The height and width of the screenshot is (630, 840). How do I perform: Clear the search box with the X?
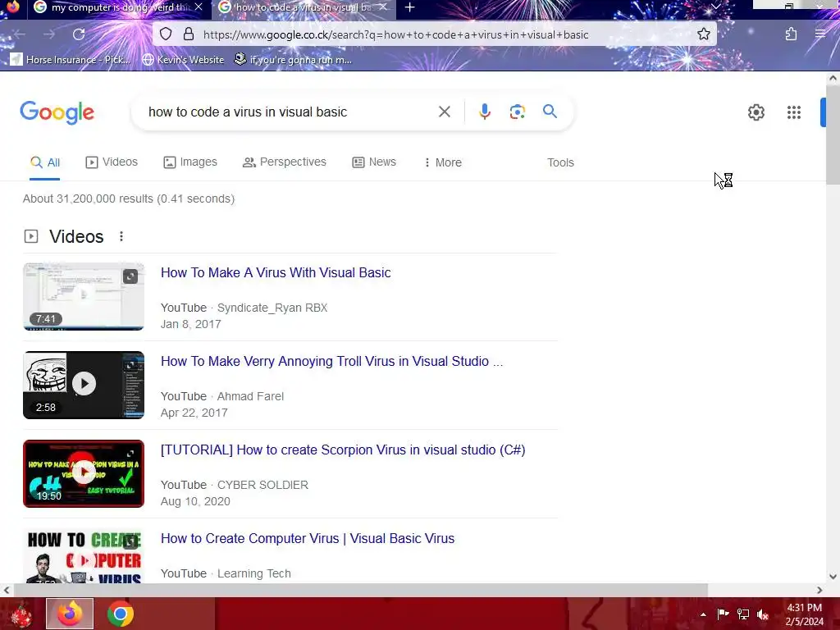point(444,112)
